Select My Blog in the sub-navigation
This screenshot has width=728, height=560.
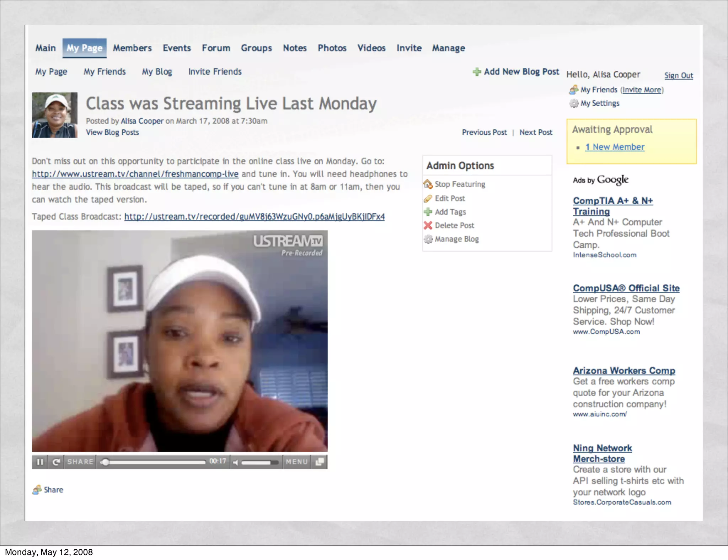pos(157,72)
